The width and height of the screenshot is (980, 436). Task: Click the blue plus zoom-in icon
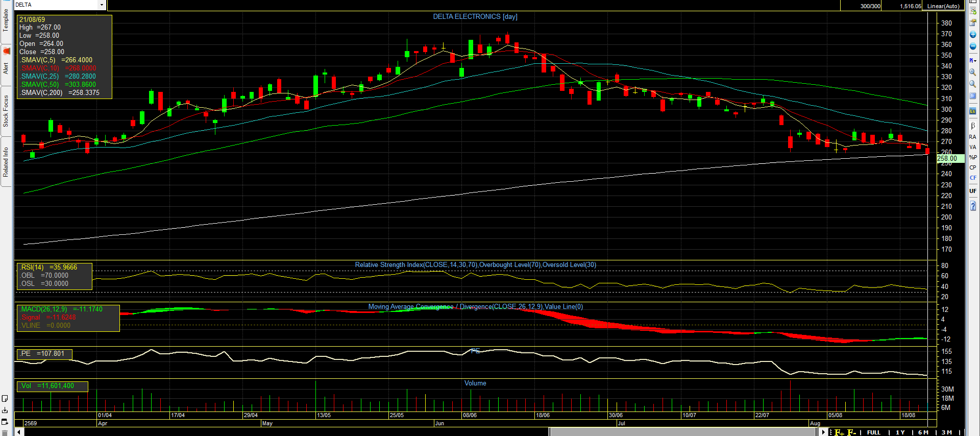click(973, 35)
